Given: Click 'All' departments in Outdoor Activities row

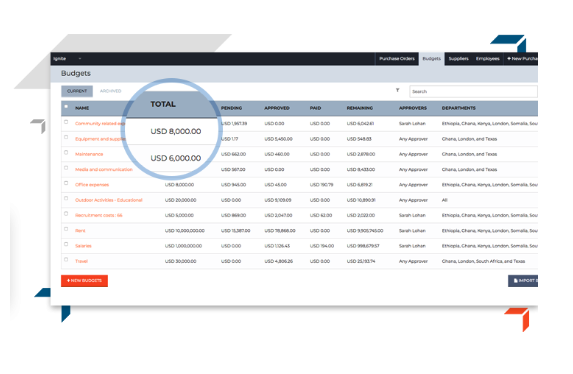Looking at the screenshot, I should [444, 200].
